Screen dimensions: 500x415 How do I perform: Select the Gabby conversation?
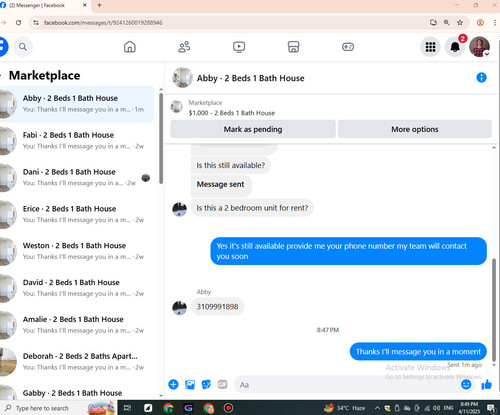(77, 392)
